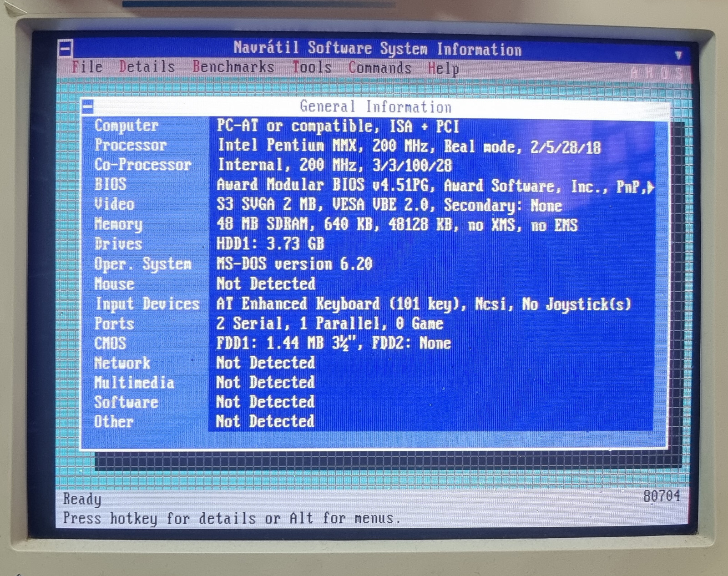Screen dimensions: 728x576
Task: Open the Commands menu
Action: click(x=380, y=68)
